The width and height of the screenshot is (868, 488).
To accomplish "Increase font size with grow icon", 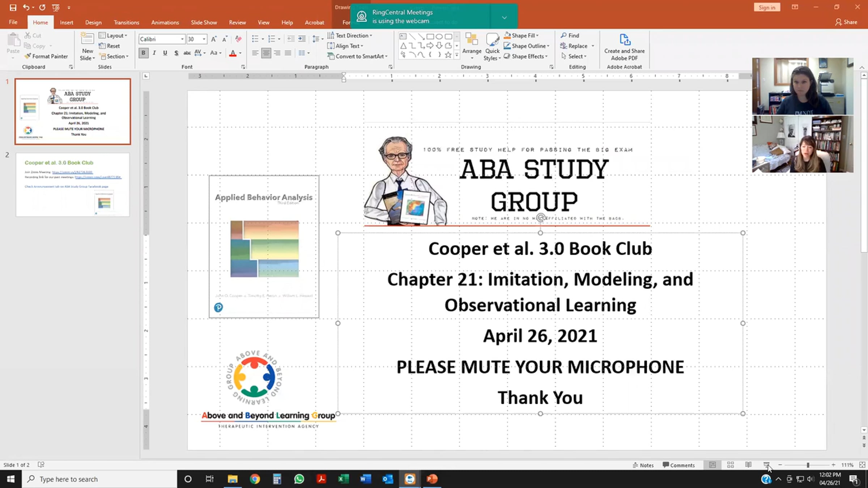I will 214,39.
